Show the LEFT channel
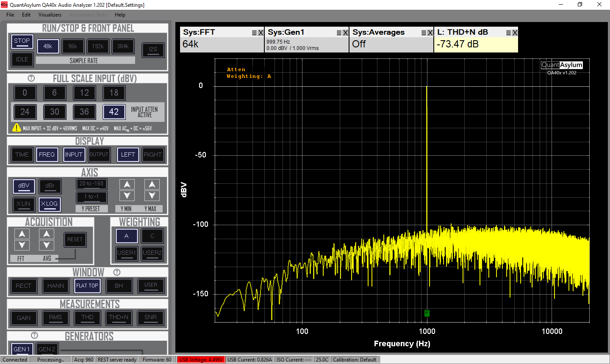610x364 pixels. (x=128, y=155)
